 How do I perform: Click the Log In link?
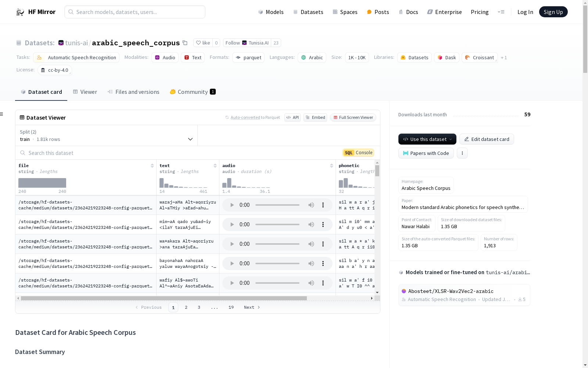525,12
